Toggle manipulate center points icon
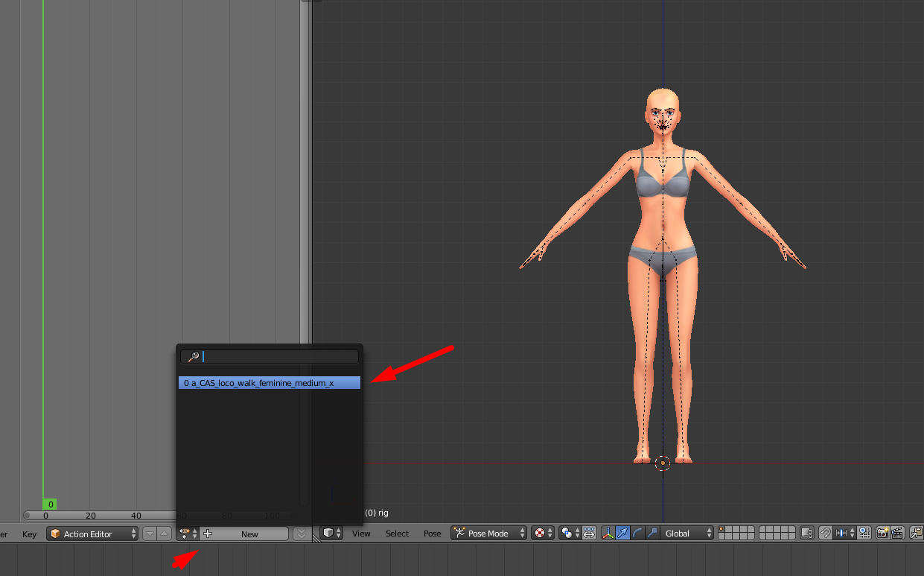924x576 pixels. pyautogui.click(x=589, y=534)
